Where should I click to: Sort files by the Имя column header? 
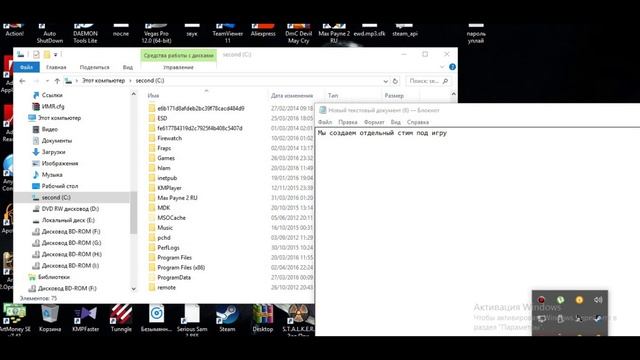tap(153, 96)
